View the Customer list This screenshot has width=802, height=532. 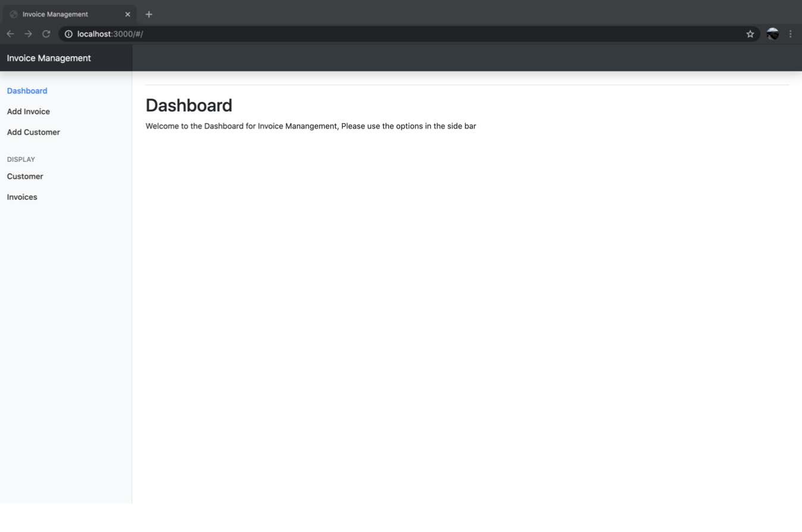coord(25,176)
